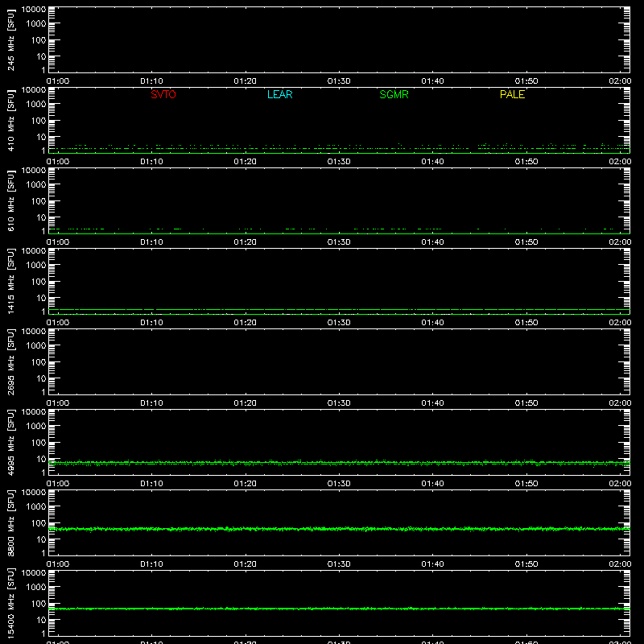
Task: Click the 100 tick label on the 610 MHz axis
Action: pos(39,201)
